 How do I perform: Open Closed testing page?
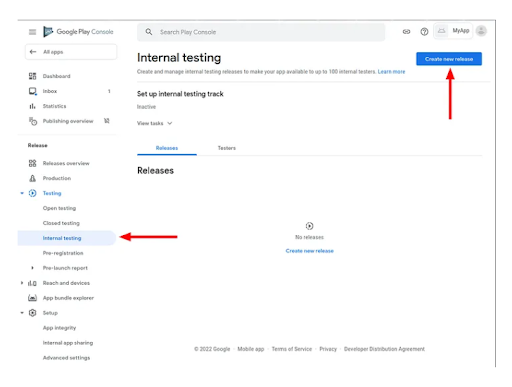click(x=61, y=223)
